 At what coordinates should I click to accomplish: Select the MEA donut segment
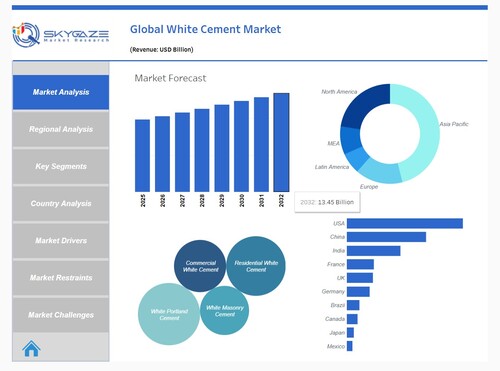[x=351, y=139]
